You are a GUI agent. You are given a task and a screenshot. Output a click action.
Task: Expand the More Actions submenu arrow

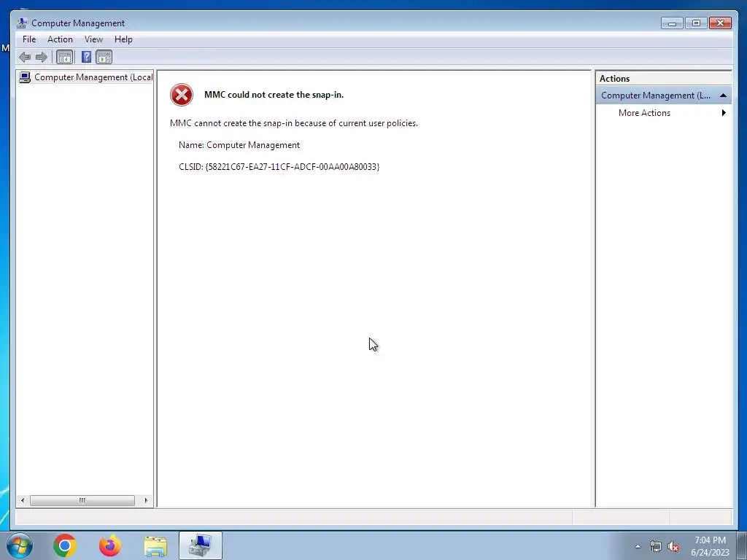(x=724, y=113)
